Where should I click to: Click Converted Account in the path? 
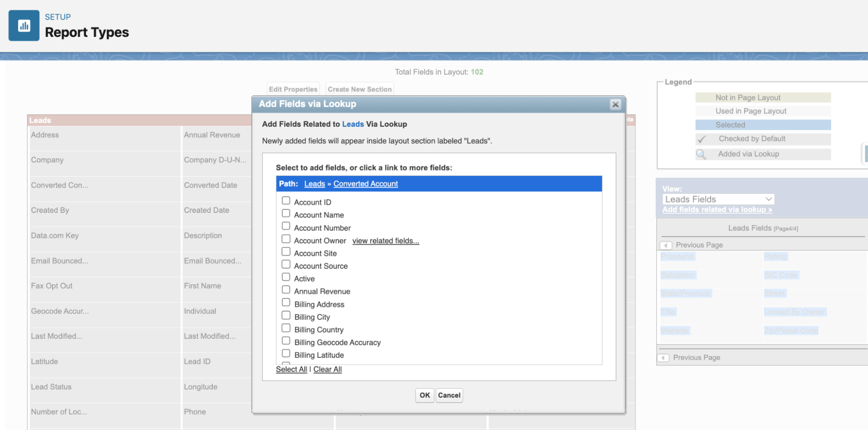click(x=366, y=184)
